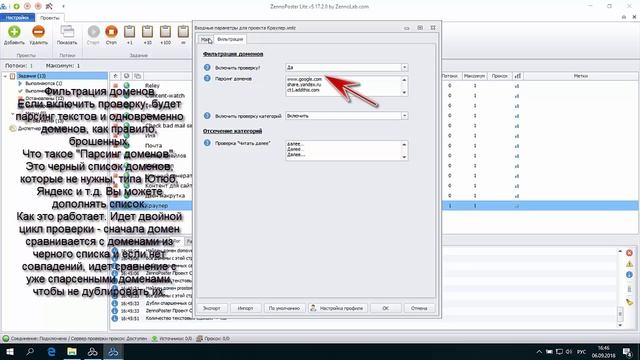Image resolution: width=640 pixels, height=360 pixels.
Task: Click the info icon beside Включить проверку категорий
Action: click(x=207, y=116)
